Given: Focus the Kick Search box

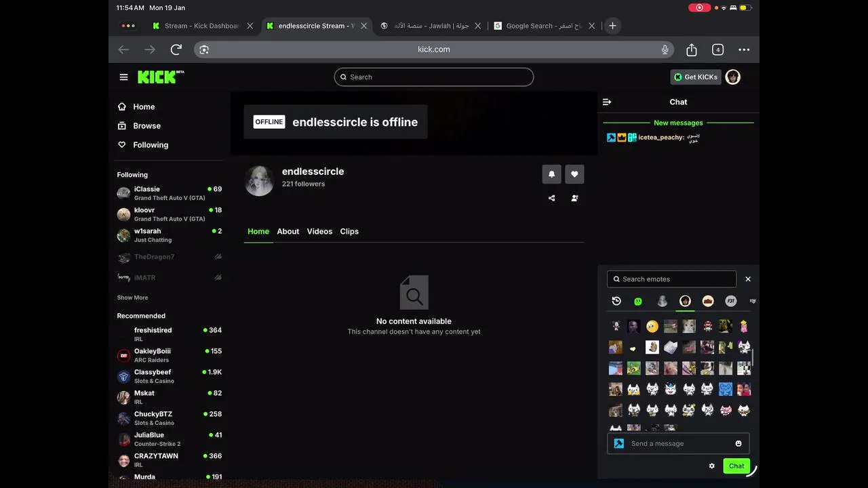Looking at the screenshot, I should point(434,77).
